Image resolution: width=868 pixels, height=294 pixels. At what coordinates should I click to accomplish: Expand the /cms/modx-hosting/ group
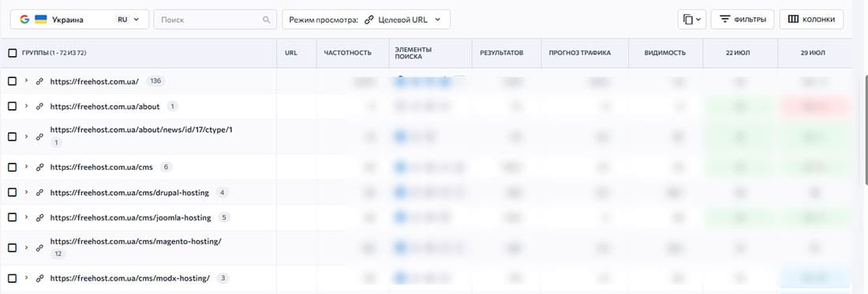(x=26, y=278)
